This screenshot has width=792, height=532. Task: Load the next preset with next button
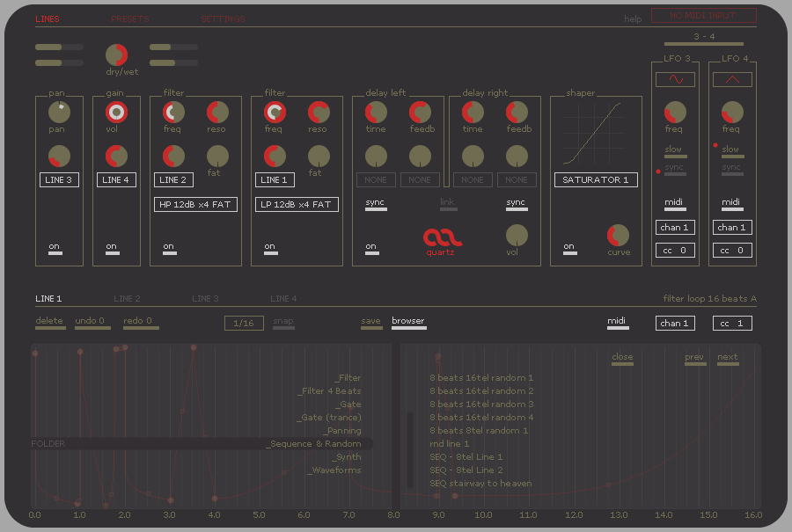(x=728, y=359)
